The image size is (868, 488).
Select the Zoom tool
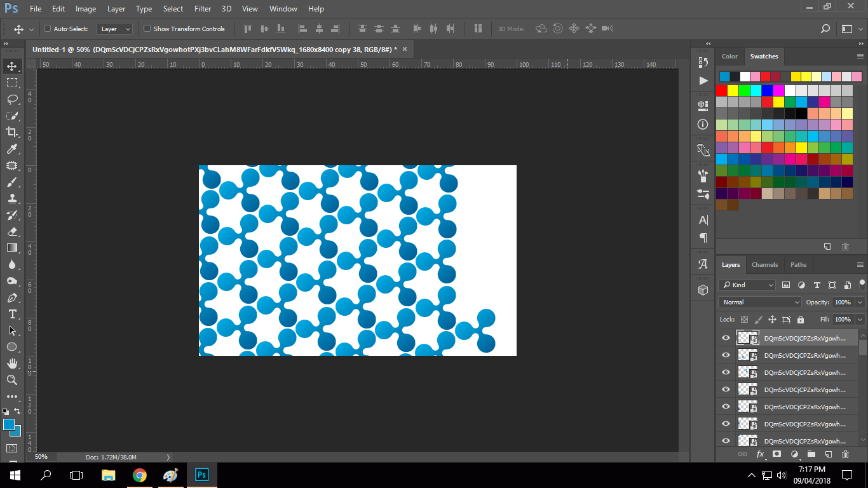[12, 380]
